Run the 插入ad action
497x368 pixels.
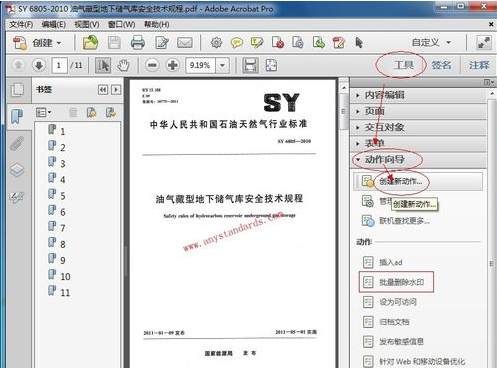pos(382,262)
